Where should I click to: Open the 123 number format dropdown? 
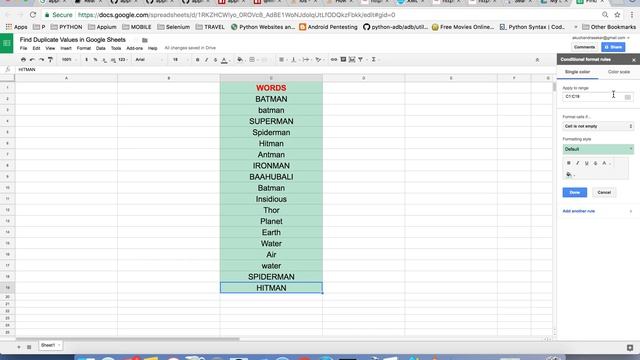(122, 60)
